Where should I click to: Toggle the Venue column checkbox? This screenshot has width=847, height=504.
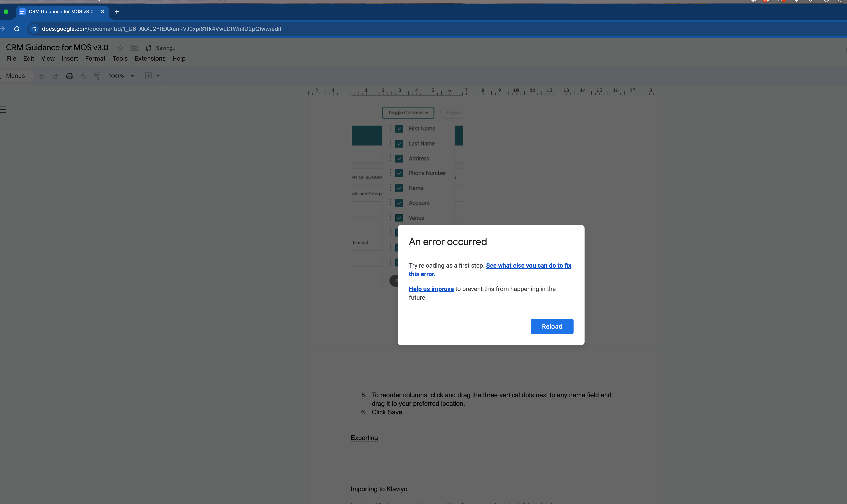[x=399, y=218]
